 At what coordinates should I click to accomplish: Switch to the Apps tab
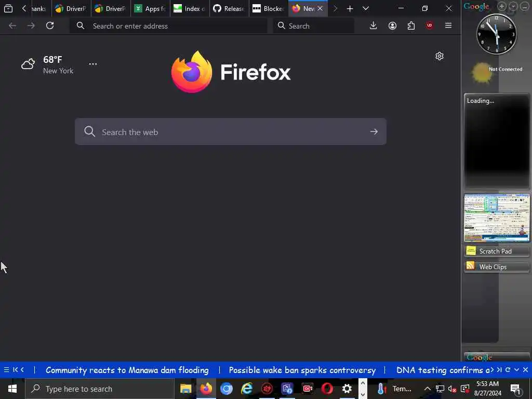tap(150, 8)
